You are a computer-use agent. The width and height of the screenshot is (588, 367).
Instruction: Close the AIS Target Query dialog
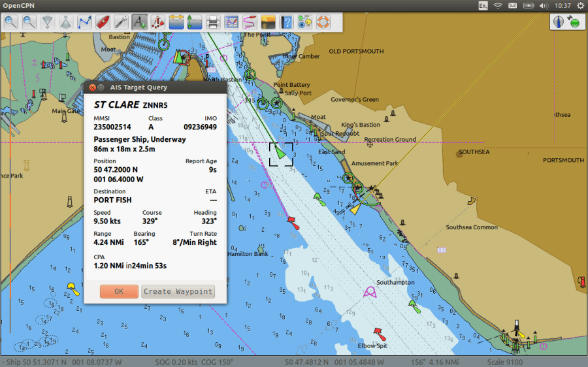click(x=92, y=88)
